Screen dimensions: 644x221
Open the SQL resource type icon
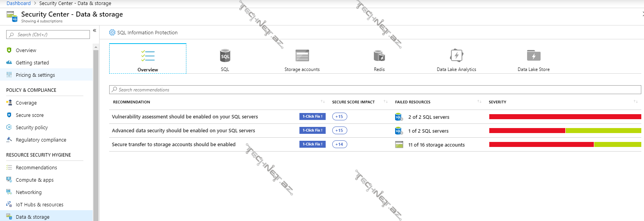(x=225, y=56)
